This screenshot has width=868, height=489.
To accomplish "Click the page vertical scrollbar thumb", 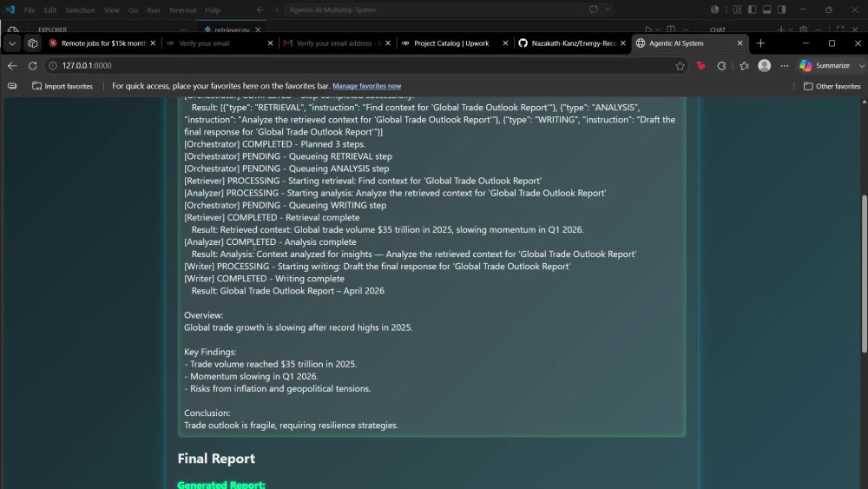I will (865, 274).
